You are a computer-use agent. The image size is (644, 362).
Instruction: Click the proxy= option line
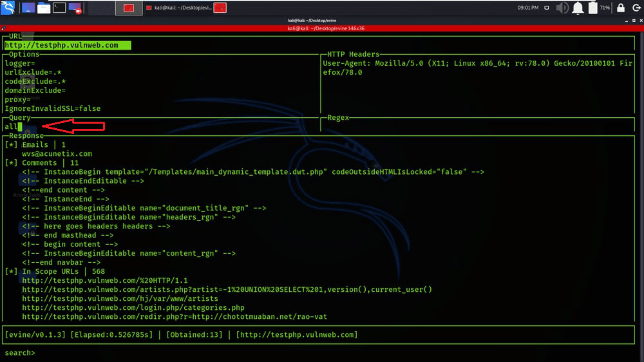[17, 99]
